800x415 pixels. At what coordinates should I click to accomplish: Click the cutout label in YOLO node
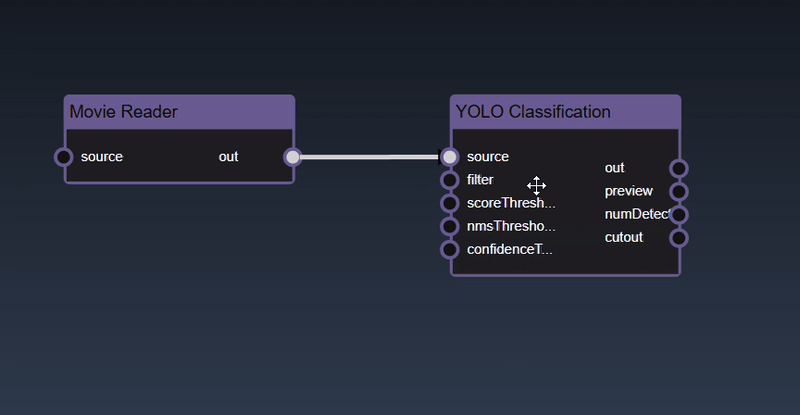624,237
